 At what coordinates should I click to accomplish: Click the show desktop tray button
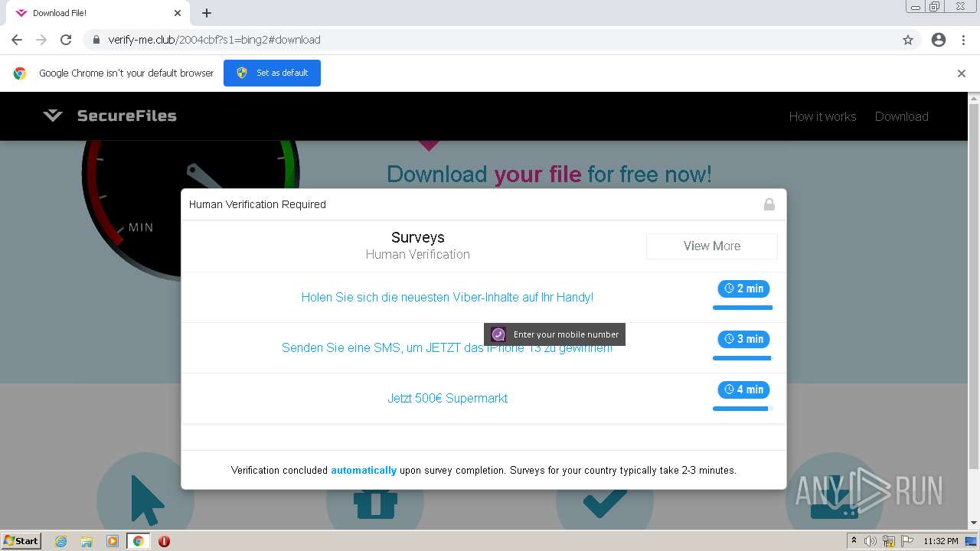point(972,541)
